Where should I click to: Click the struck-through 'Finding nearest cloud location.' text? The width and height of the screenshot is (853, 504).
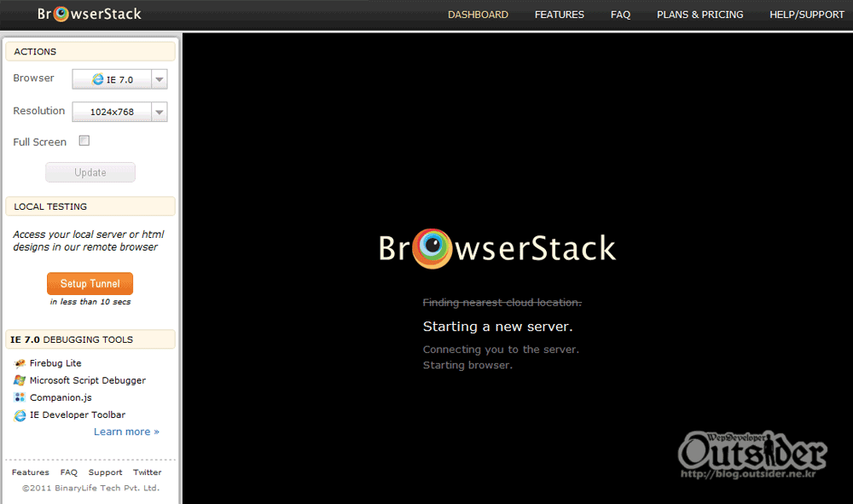[x=502, y=302]
